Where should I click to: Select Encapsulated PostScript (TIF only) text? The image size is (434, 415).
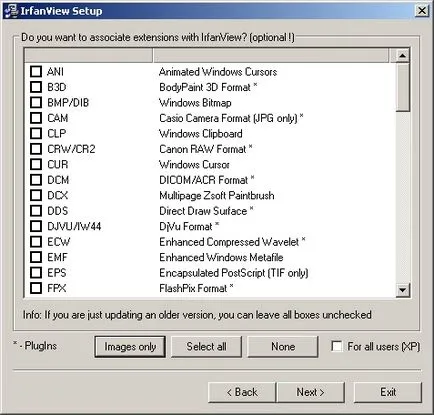[234, 273]
